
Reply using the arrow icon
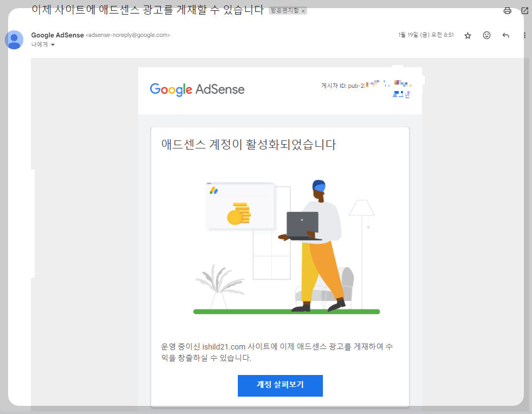pos(505,35)
